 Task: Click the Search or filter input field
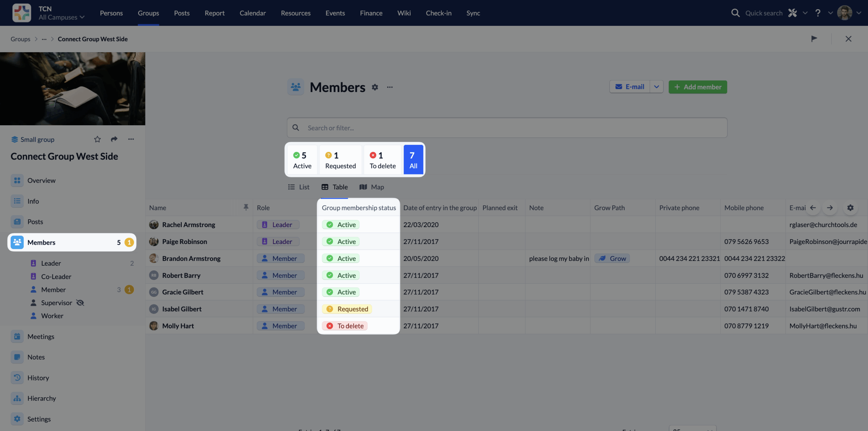pyautogui.click(x=507, y=128)
